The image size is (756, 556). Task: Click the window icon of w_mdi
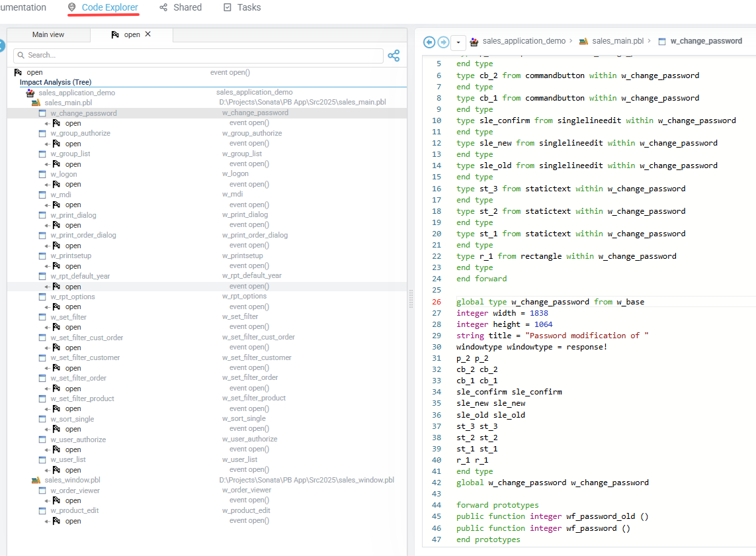coord(42,195)
